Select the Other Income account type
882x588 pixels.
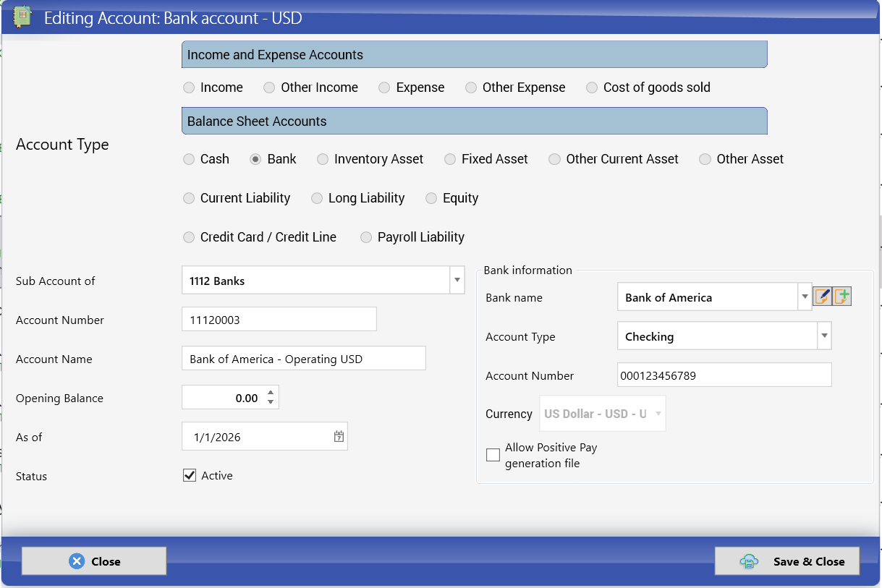(x=269, y=88)
